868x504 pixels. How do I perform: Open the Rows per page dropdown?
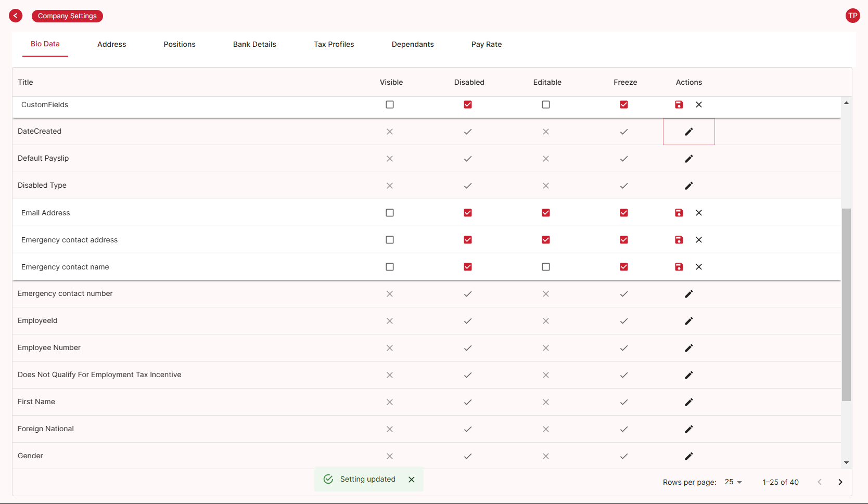click(x=733, y=482)
